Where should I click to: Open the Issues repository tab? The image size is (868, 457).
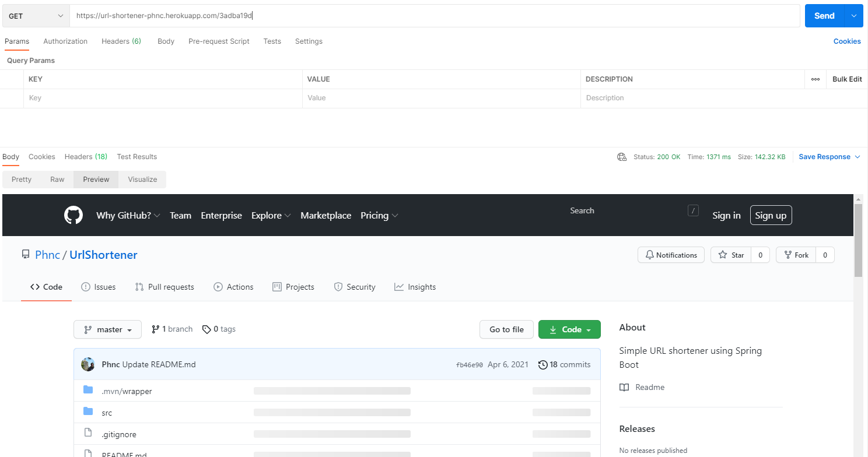tap(99, 287)
